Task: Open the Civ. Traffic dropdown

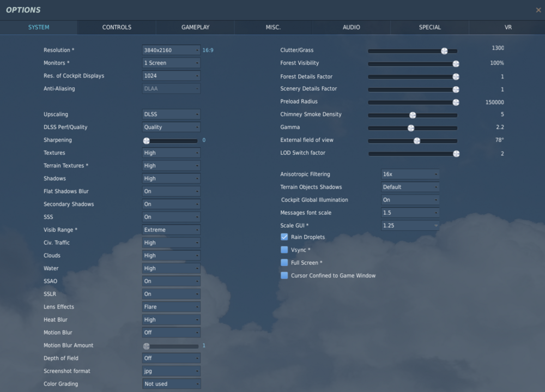Action: tap(171, 243)
